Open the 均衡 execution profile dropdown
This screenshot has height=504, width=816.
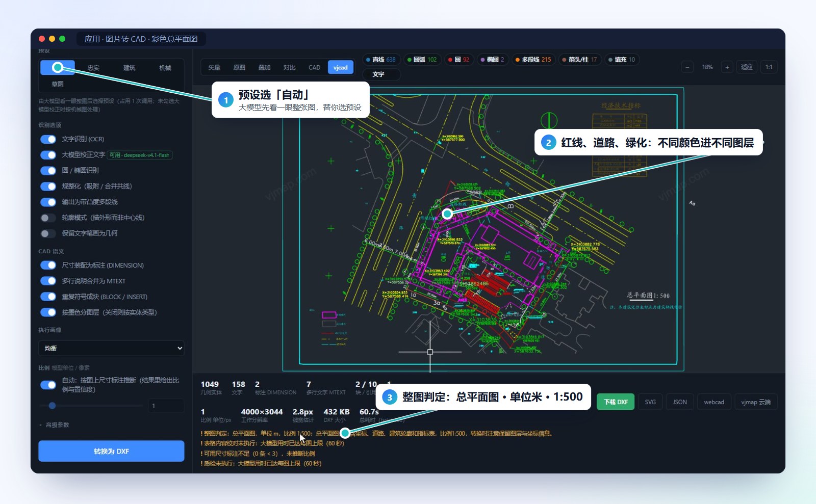click(x=111, y=348)
